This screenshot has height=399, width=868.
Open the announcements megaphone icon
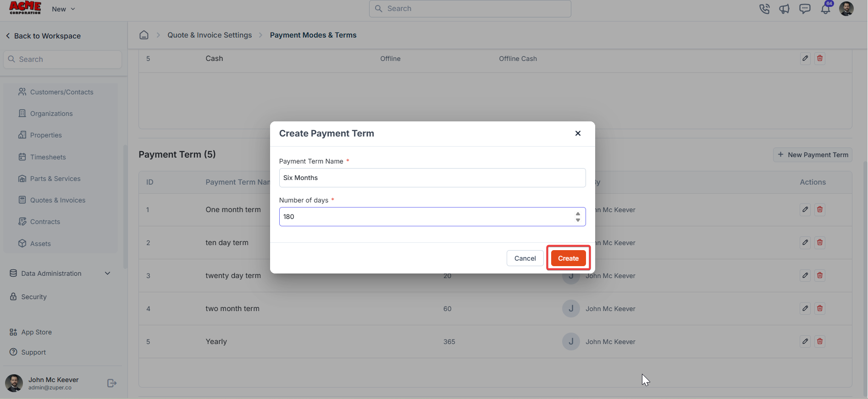[x=785, y=9]
